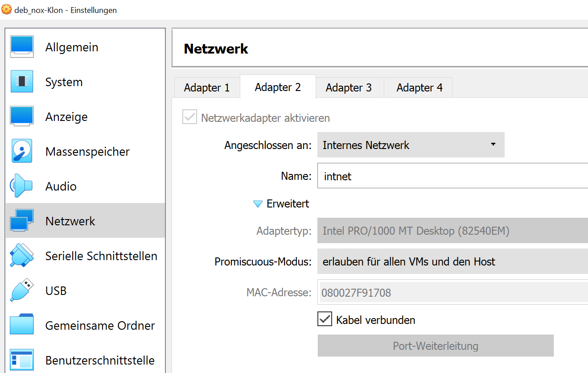Toggle Netzwerkadapter aktivieren checkbox
Image resolution: width=588 pixels, height=373 pixels.
tap(189, 118)
